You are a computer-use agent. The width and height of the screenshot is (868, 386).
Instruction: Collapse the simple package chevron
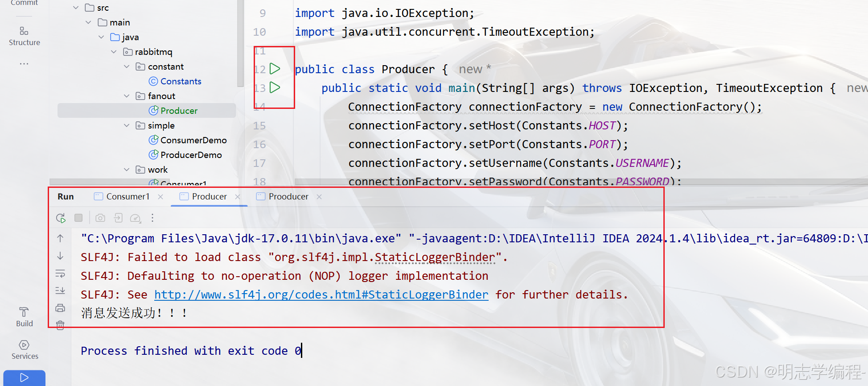coord(127,125)
